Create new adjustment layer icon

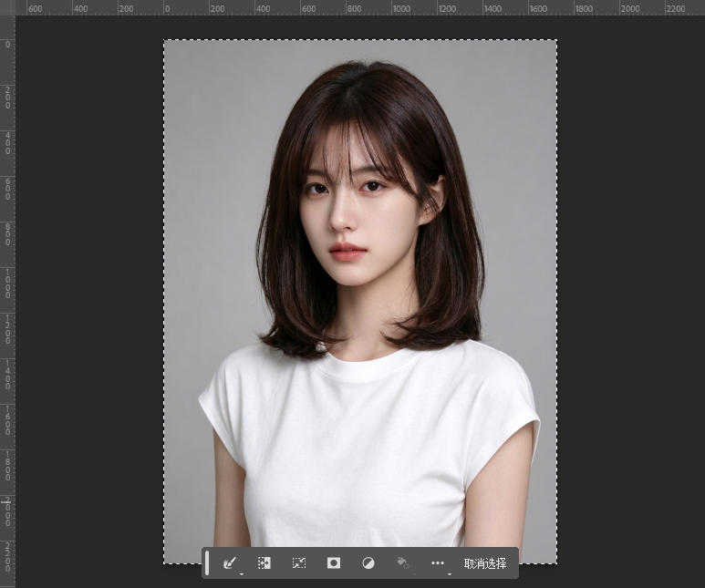pyautogui.click(x=368, y=562)
